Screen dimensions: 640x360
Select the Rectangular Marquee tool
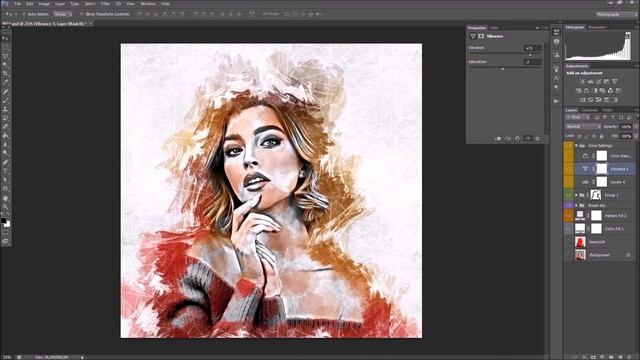(5, 47)
